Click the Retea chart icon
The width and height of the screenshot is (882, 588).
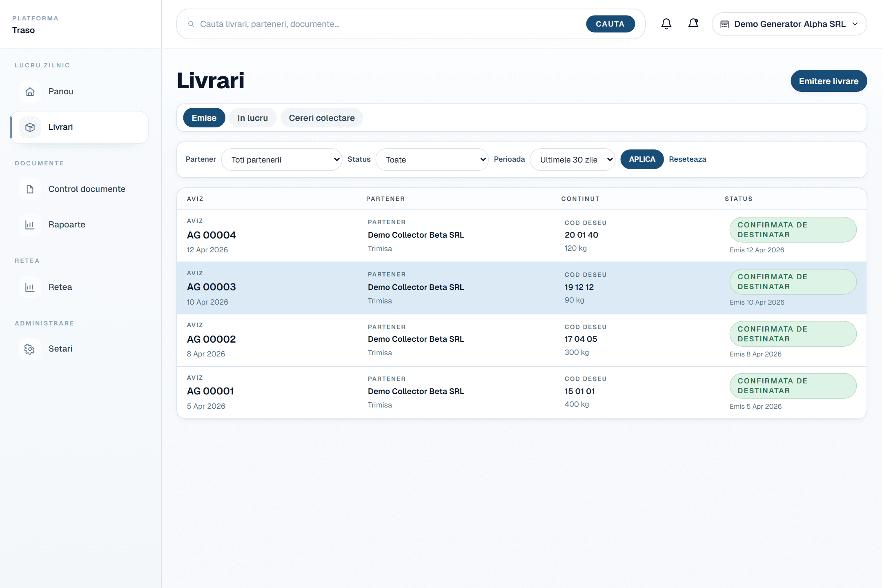[30, 287]
